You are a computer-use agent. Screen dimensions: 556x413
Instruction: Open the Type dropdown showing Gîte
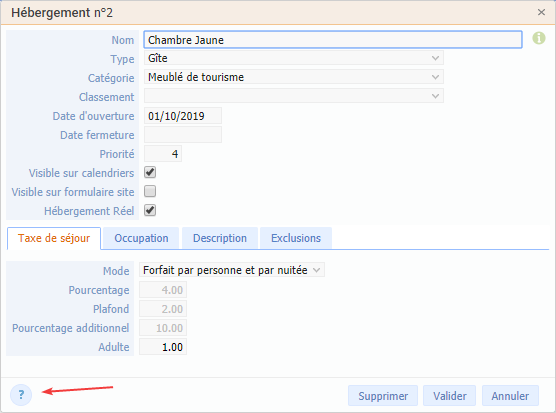click(294, 58)
